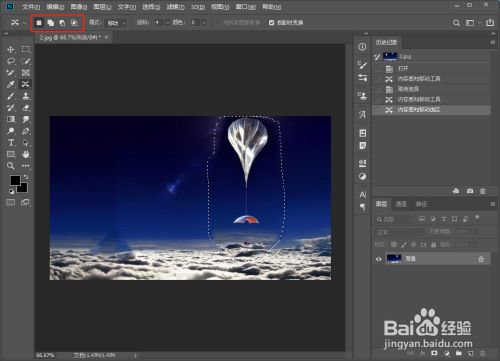Screen dimensions: 500x361
Task: Open the Mode dropdown in options bar
Action: [116, 23]
